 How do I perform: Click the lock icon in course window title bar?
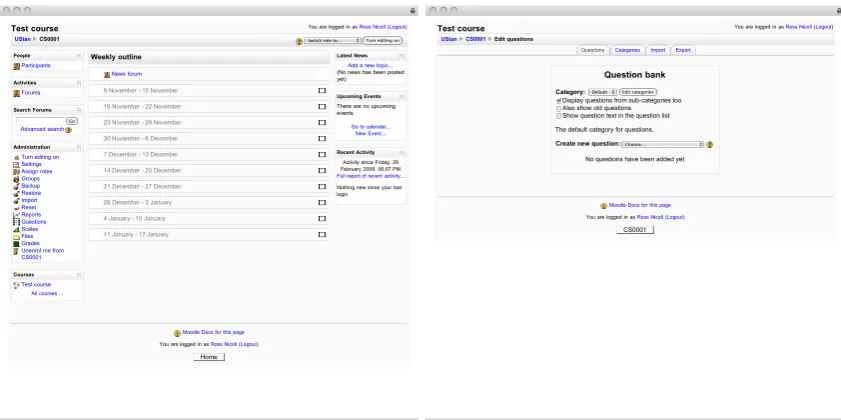tap(412, 10)
